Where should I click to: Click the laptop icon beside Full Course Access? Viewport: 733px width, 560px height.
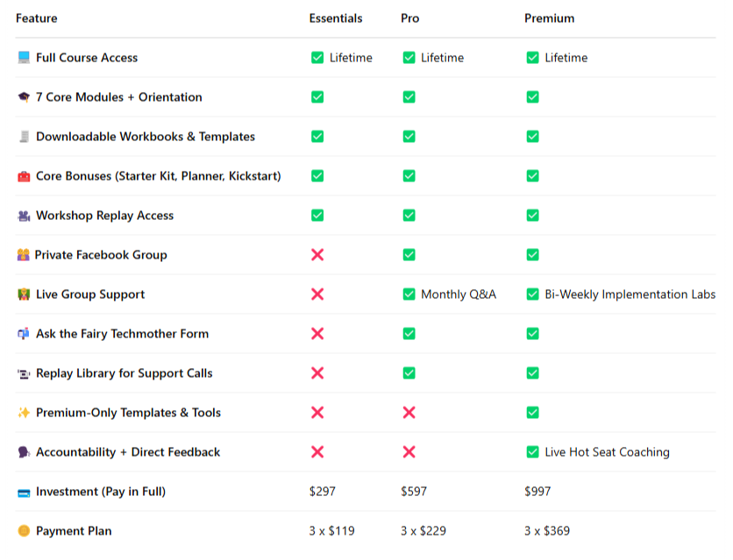click(24, 58)
